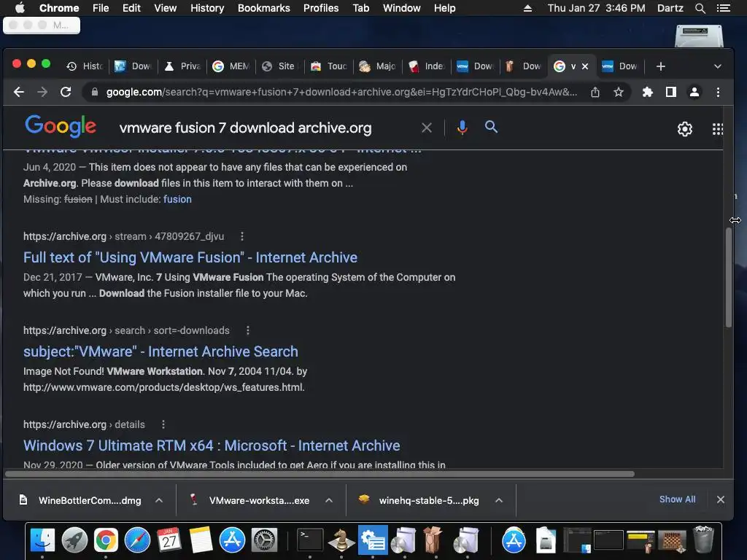Switch to the Inde tab
This screenshot has width=747, height=560.
pyautogui.click(x=427, y=66)
